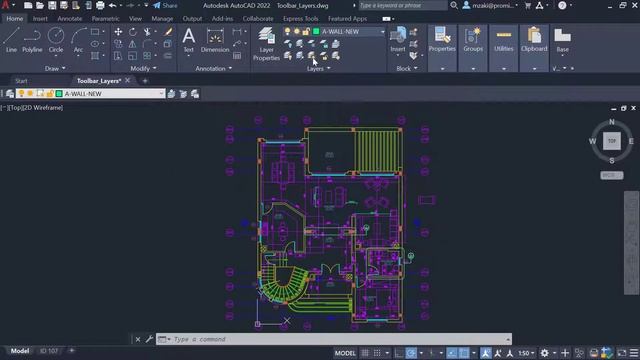The height and width of the screenshot is (360, 640).
Task: Click Save icon in quick access toolbar
Action: tap(52, 5)
